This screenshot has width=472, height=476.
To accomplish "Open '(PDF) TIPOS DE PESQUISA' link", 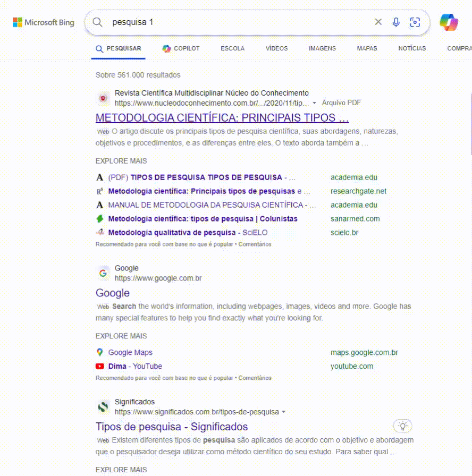I will click(x=201, y=177).
